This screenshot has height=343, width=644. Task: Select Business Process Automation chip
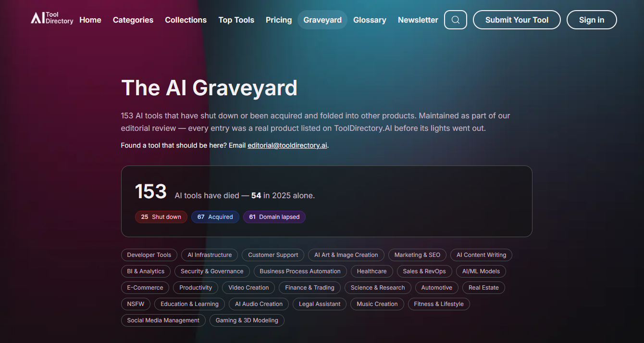pyautogui.click(x=300, y=271)
